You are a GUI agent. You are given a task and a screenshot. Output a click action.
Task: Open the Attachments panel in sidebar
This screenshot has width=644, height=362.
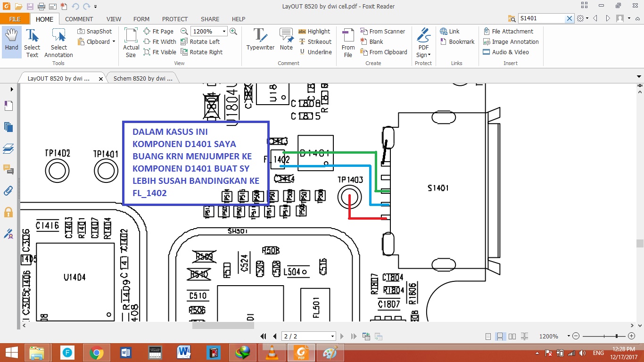click(8, 190)
